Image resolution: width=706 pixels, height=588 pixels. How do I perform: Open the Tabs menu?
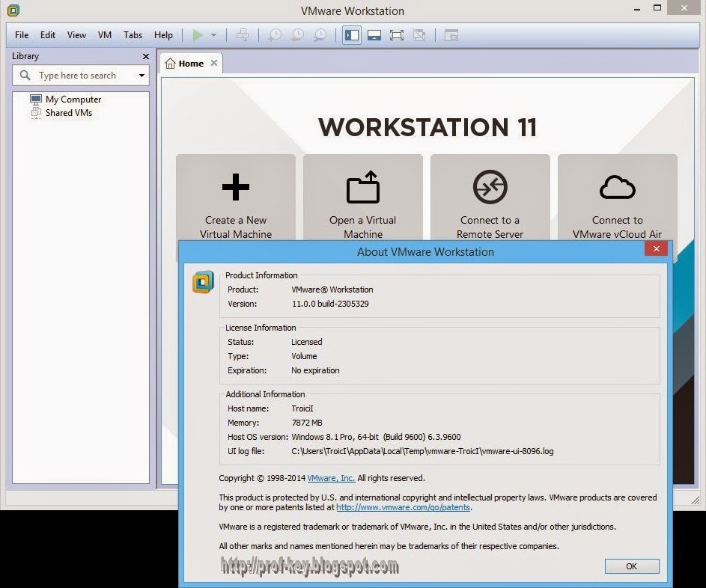point(133,35)
